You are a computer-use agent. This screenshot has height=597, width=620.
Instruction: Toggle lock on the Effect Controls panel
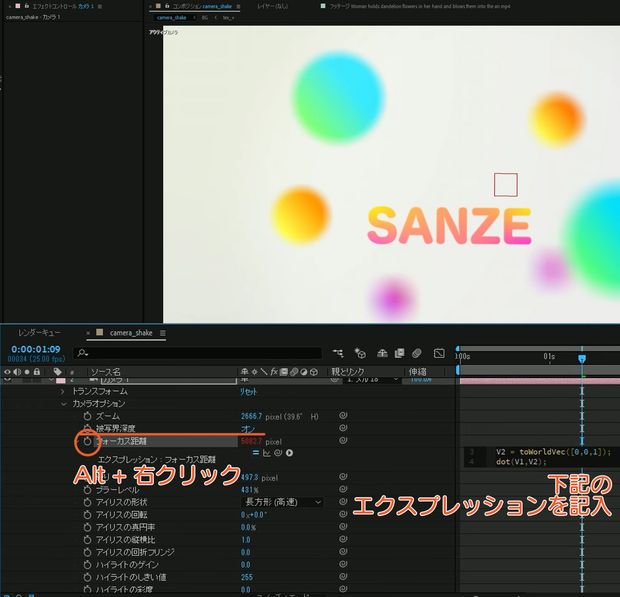click(x=26, y=6)
